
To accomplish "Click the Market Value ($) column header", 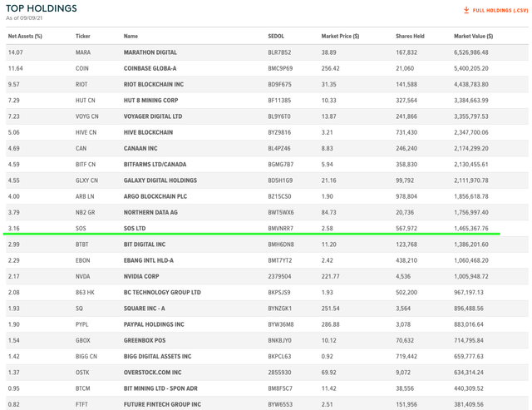I will 473,36.
